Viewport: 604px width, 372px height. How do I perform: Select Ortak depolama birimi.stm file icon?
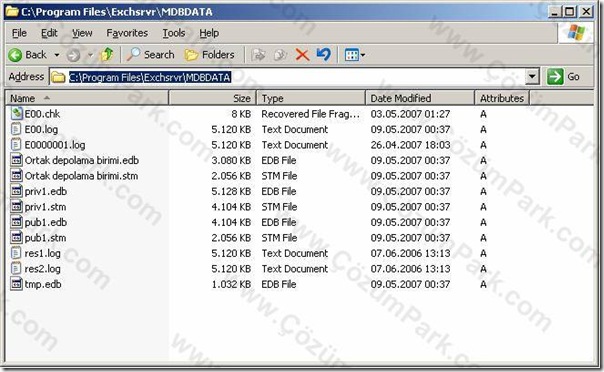pyautogui.click(x=17, y=176)
